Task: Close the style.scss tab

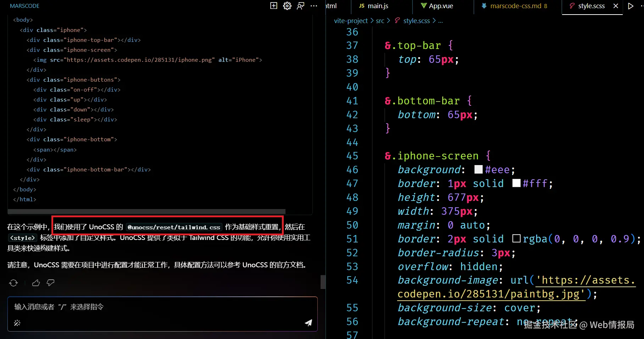Action: coord(616,6)
